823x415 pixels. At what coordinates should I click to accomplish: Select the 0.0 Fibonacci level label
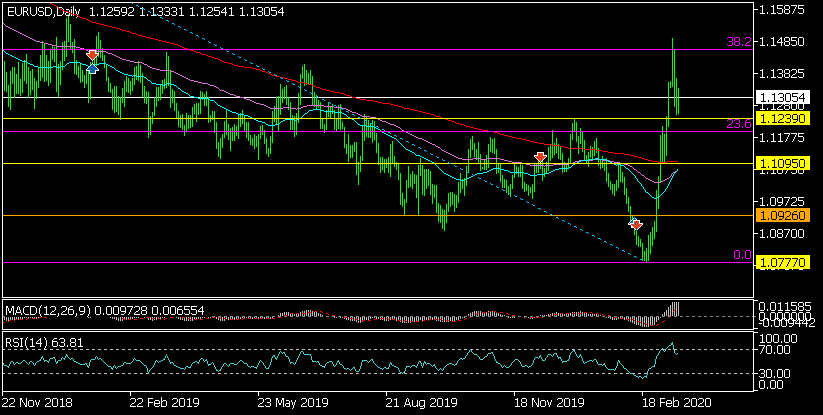(742, 255)
